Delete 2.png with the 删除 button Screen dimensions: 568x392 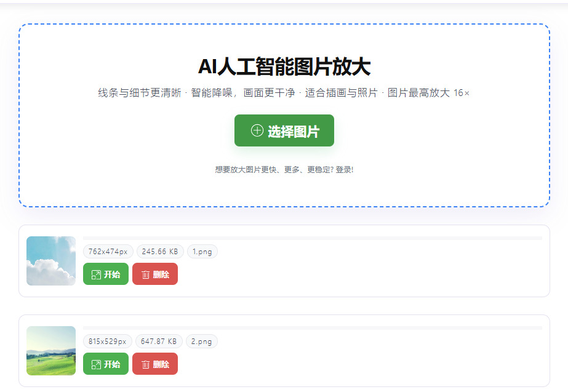pyautogui.click(x=155, y=364)
